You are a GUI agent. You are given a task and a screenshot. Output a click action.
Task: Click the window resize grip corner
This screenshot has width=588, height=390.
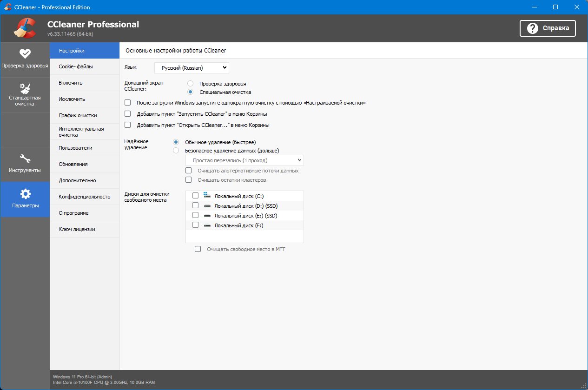[x=584, y=386]
